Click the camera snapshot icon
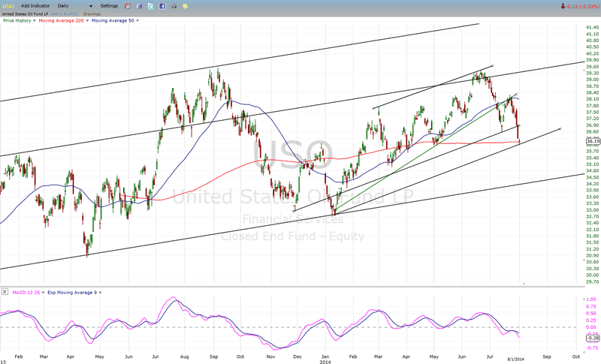Screen dimensions: 601x364 (x=174, y=6)
